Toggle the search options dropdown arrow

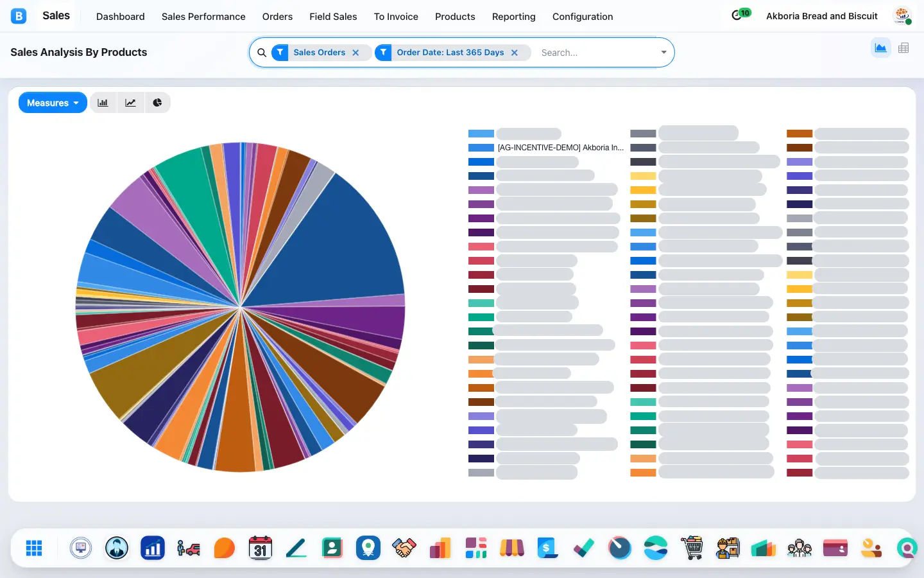(663, 53)
